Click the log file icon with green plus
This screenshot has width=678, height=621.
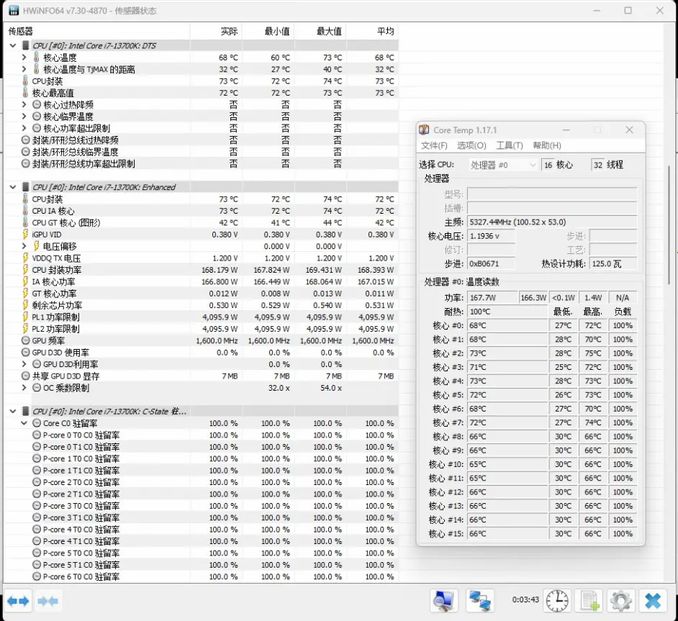(590, 601)
